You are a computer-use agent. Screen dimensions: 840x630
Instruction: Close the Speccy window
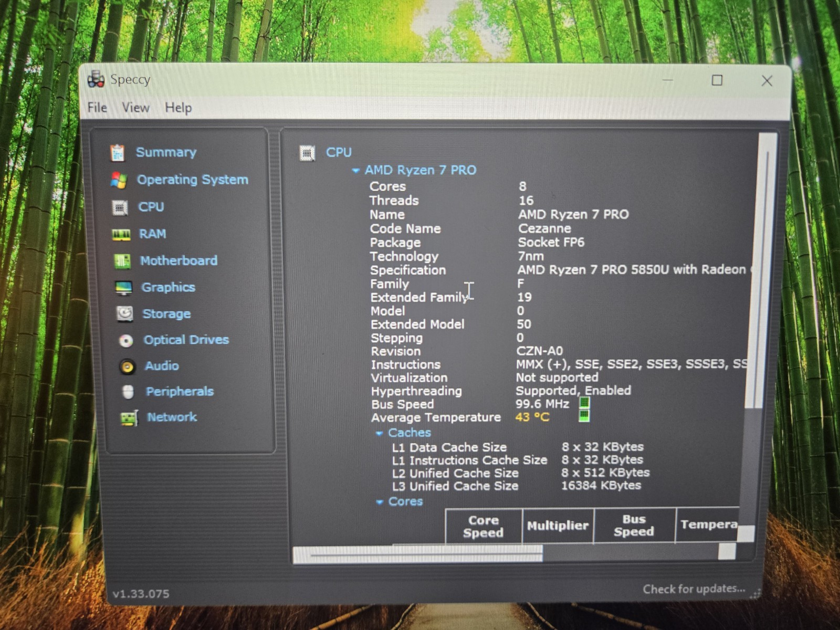coord(766,80)
